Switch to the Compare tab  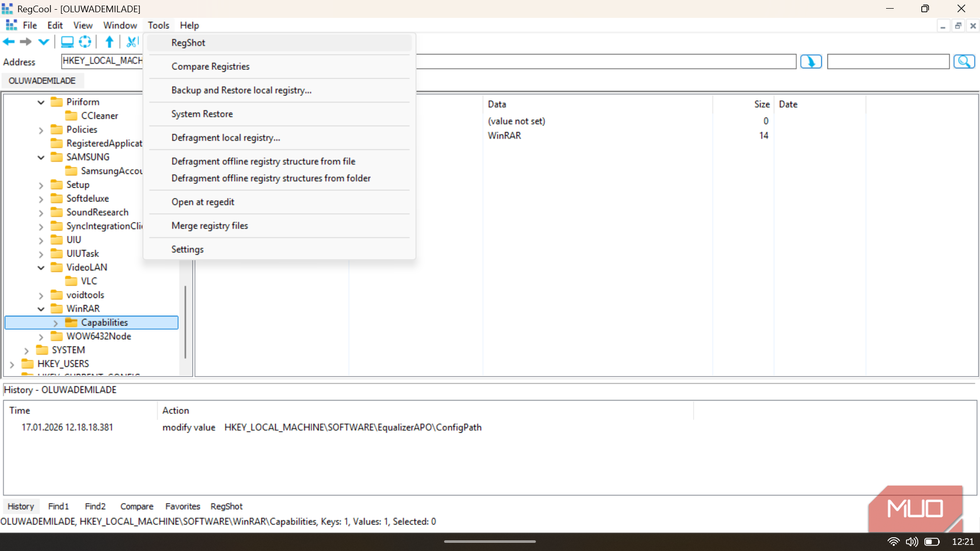click(x=137, y=506)
